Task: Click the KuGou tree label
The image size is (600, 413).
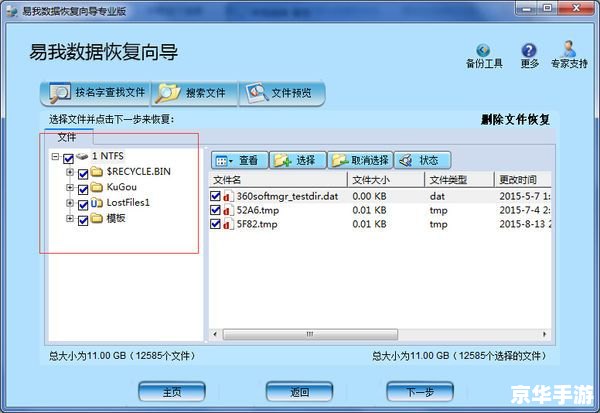Action: pos(122,187)
